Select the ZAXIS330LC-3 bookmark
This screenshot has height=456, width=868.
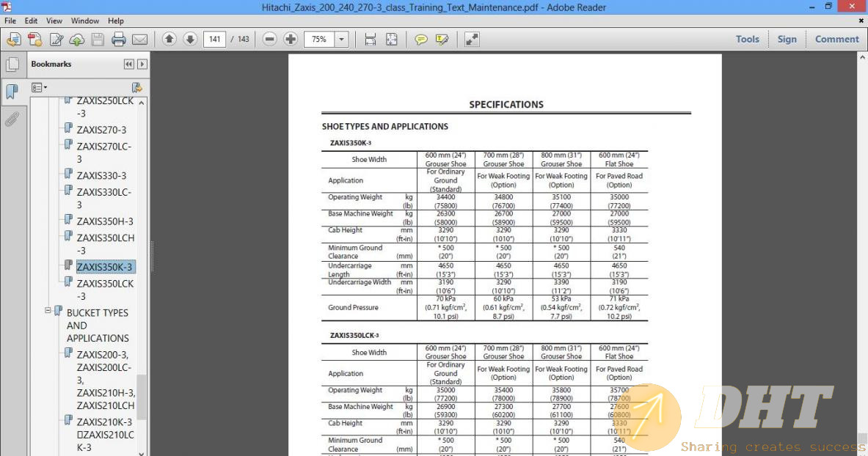[x=104, y=198]
